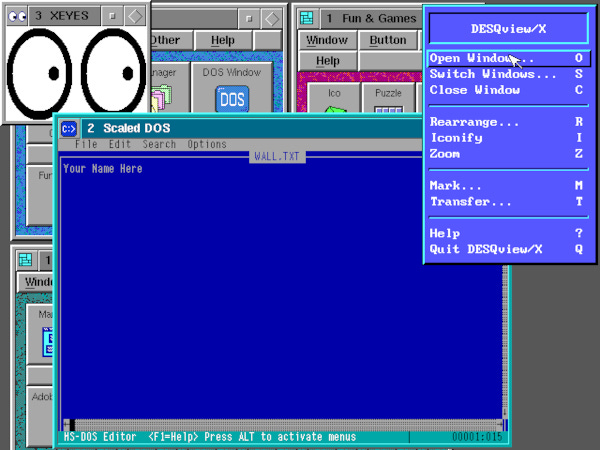Click the DESQview/X menu title header
The height and width of the screenshot is (450, 600).
[x=509, y=28]
